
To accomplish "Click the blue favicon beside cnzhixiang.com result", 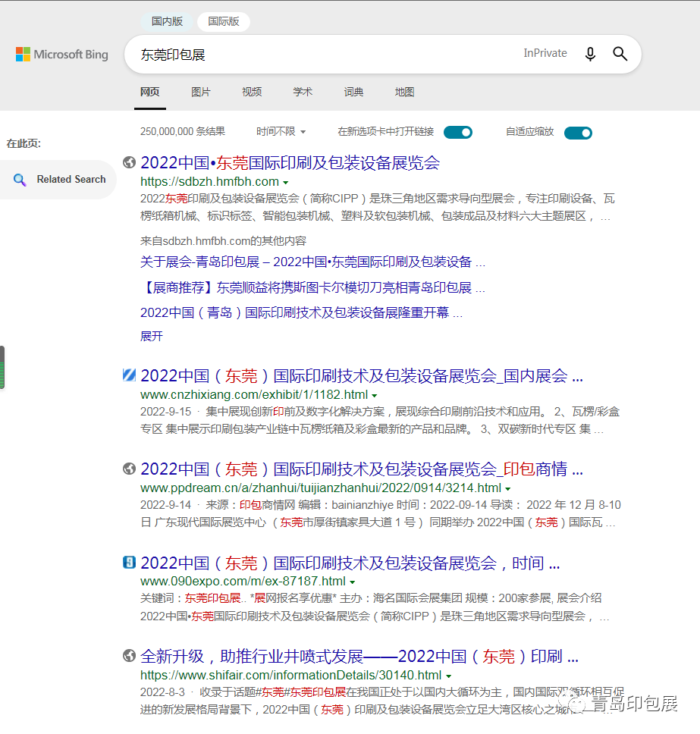I will coord(129,375).
